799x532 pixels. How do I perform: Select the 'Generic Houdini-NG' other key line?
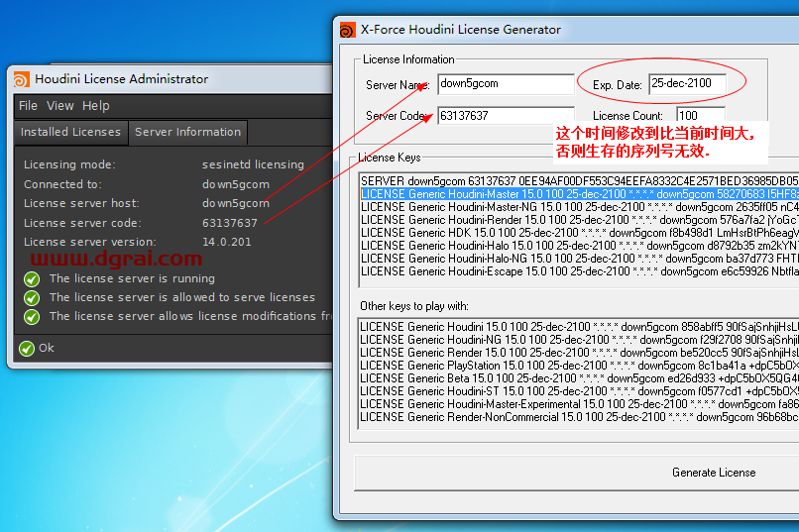(579, 340)
